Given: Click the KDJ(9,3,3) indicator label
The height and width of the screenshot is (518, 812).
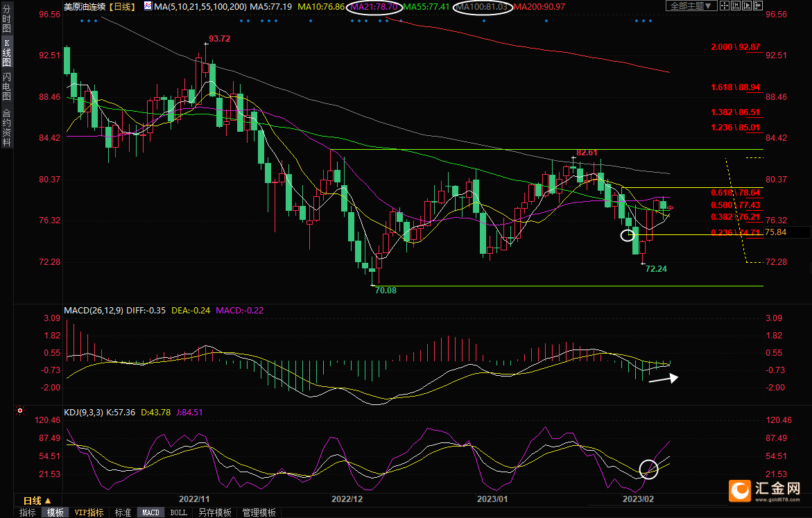Looking at the screenshot, I should click(x=84, y=413).
